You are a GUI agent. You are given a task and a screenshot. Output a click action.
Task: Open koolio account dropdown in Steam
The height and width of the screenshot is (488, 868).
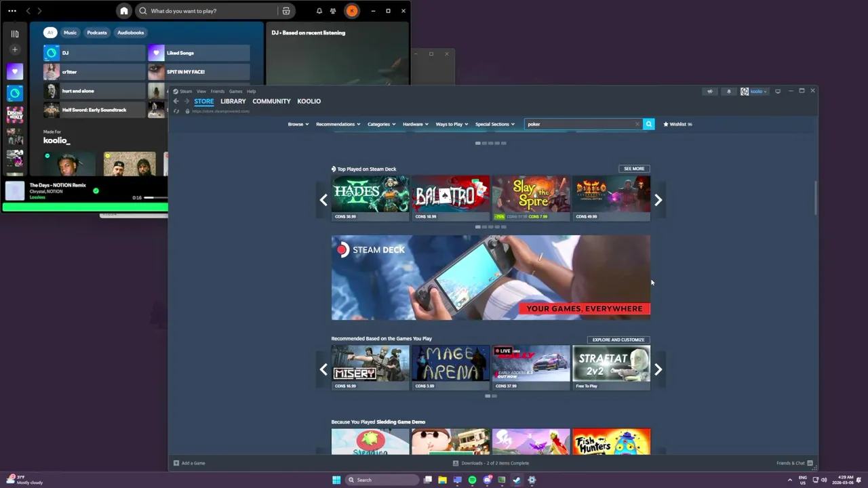pos(755,91)
